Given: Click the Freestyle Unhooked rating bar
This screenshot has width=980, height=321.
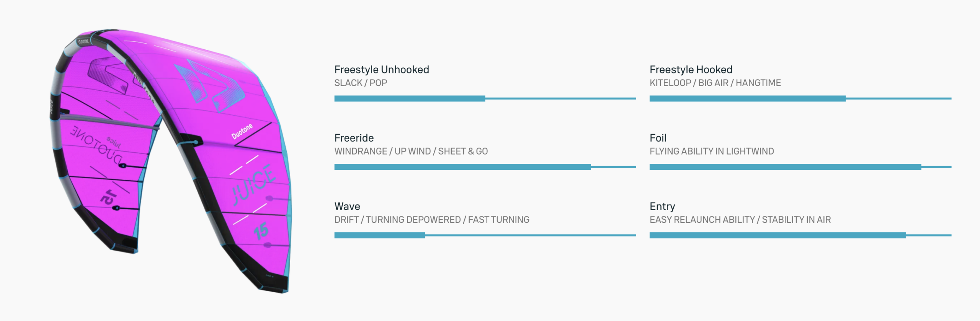Looking at the screenshot, I should click(485, 99).
